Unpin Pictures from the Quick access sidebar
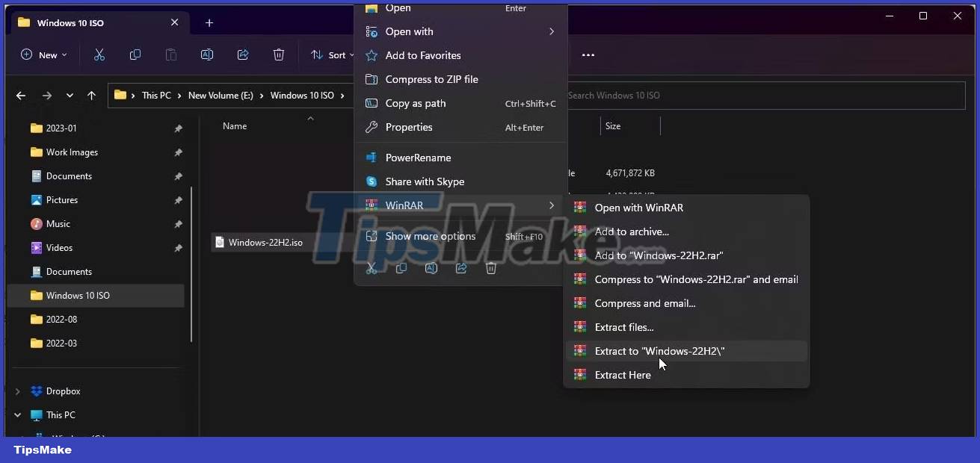The image size is (980, 463). (x=178, y=200)
